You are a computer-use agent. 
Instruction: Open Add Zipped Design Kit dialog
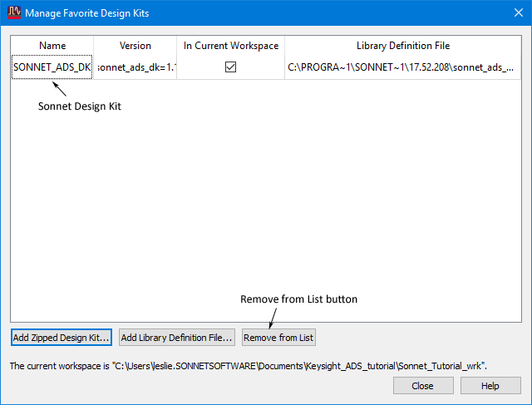(x=62, y=338)
